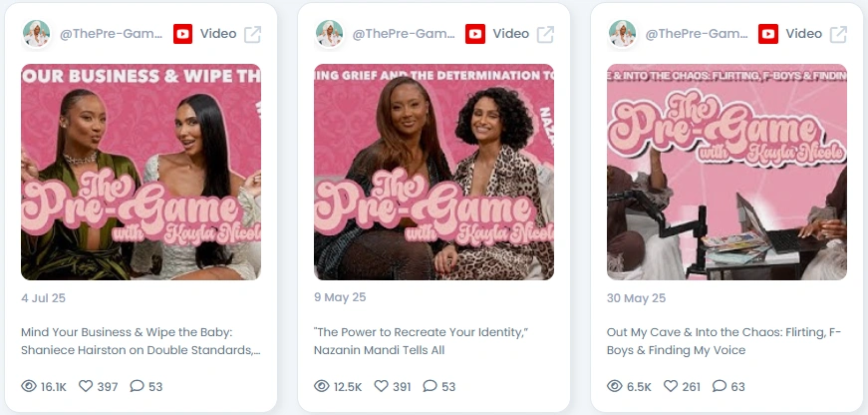Open external link on Nazanin Mandi card
868x415 pixels.
[x=546, y=34]
